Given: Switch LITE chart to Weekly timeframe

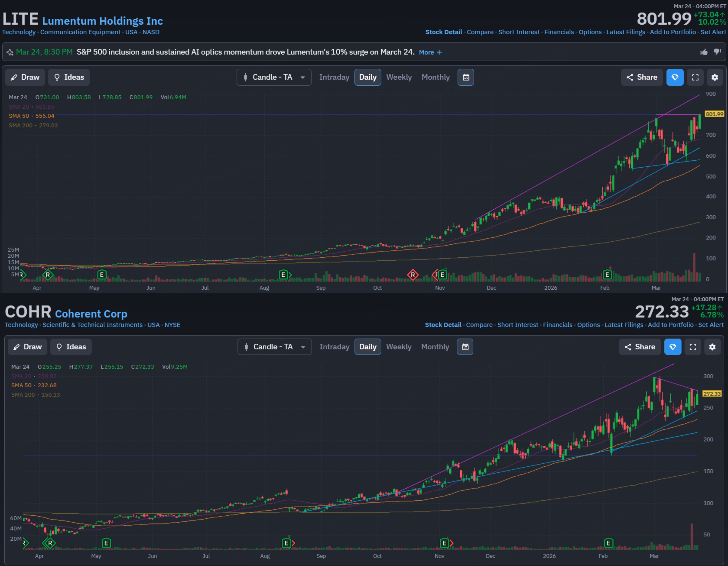Looking at the screenshot, I should pyautogui.click(x=399, y=77).
